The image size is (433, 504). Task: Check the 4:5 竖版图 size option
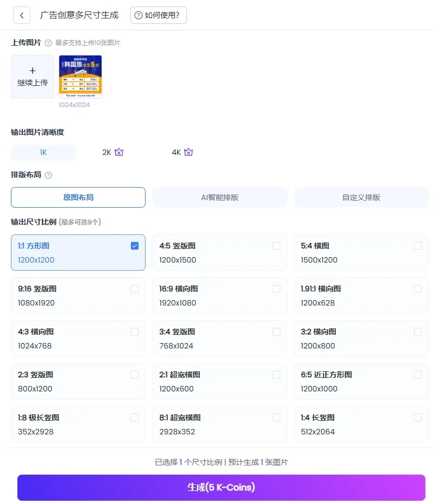pos(277,246)
